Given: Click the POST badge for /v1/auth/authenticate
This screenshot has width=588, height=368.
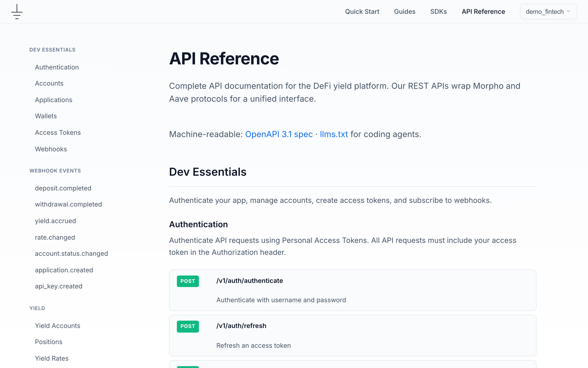Looking at the screenshot, I should pos(188,281).
